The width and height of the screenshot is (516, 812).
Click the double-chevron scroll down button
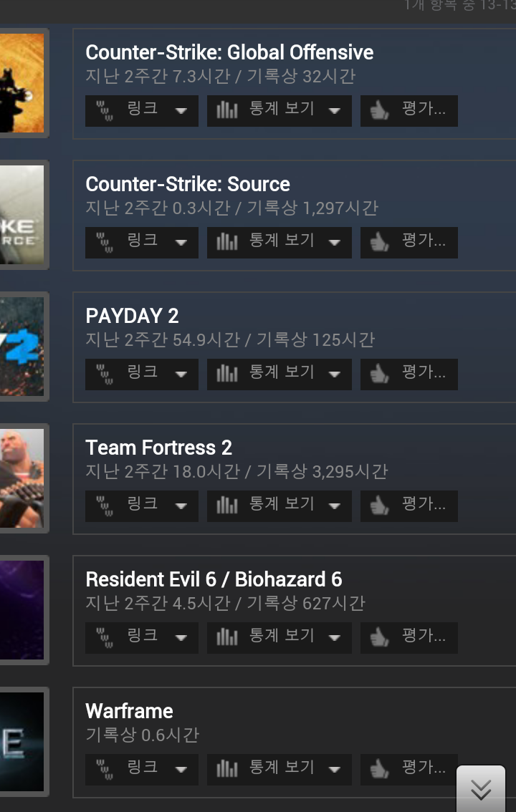481,788
